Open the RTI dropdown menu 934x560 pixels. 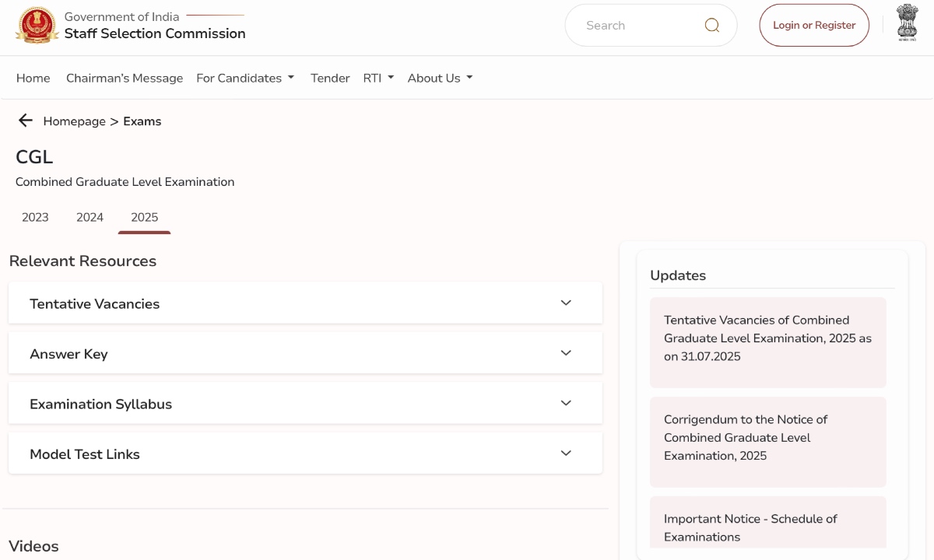coord(378,78)
